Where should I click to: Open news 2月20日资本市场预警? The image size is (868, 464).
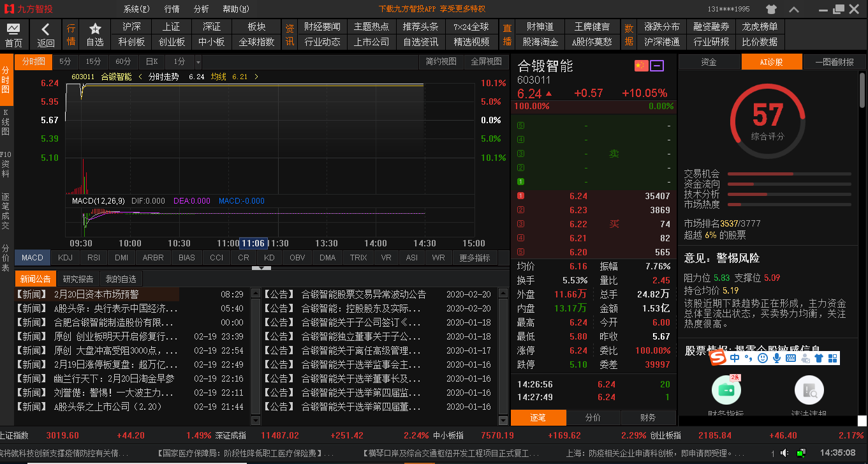[x=96, y=294]
